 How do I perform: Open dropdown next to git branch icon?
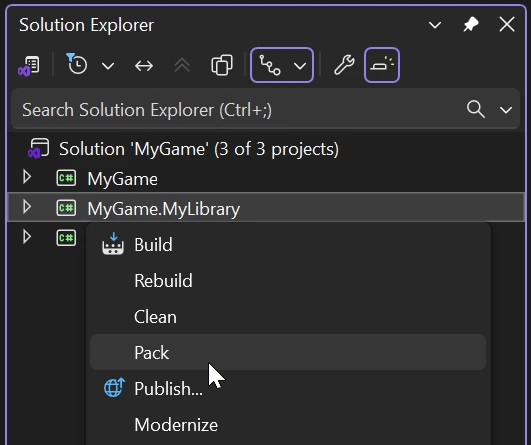click(x=300, y=66)
